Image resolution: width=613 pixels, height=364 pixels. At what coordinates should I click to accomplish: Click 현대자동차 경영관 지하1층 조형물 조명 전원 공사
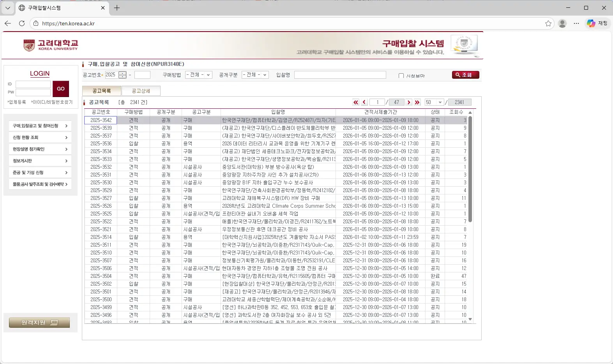275,268
